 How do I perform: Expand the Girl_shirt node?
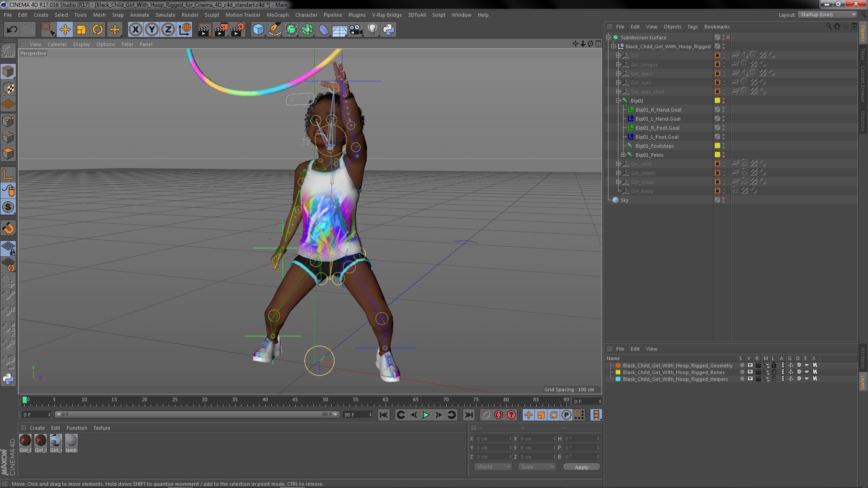tap(618, 164)
